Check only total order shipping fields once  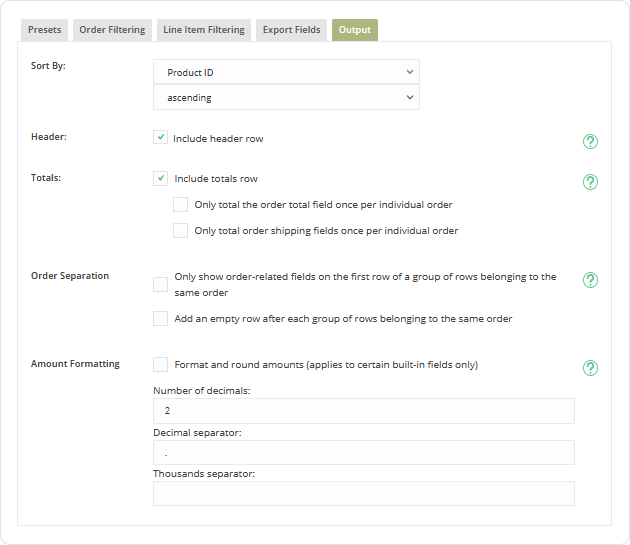coord(180,230)
